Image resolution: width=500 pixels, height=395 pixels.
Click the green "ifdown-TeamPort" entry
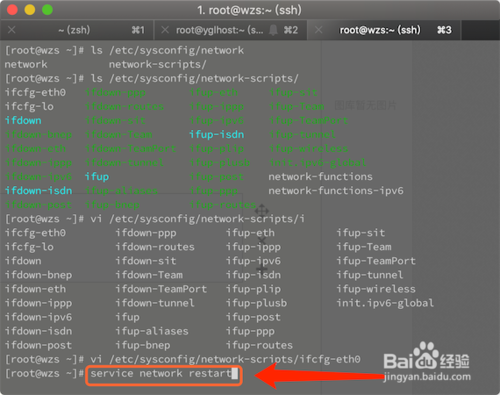point(130,148)
